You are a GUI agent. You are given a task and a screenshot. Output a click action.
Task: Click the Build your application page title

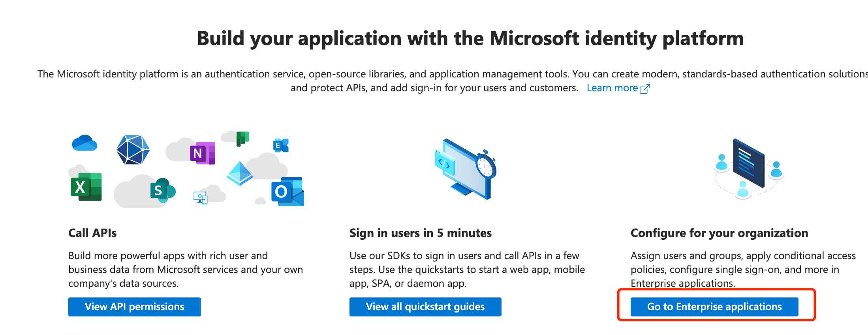tap(470, 39)
